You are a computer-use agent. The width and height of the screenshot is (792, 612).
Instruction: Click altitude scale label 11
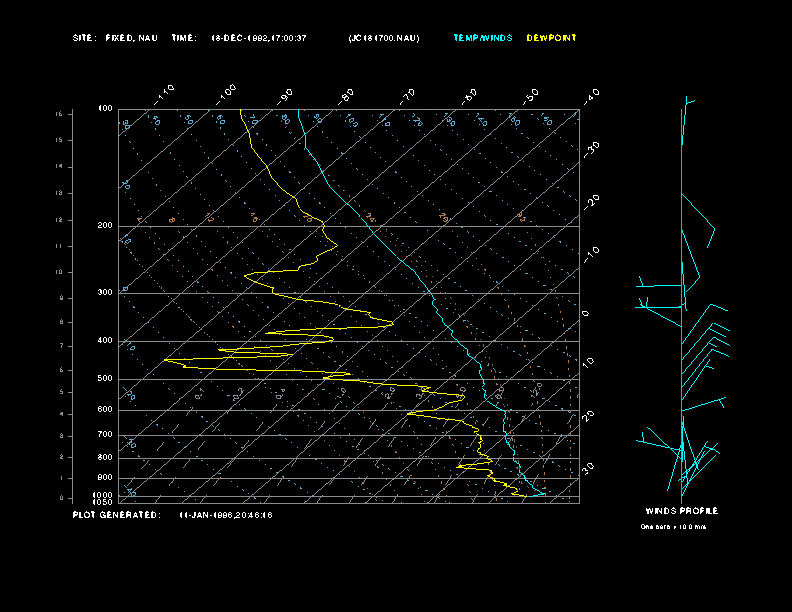[60, 246]
